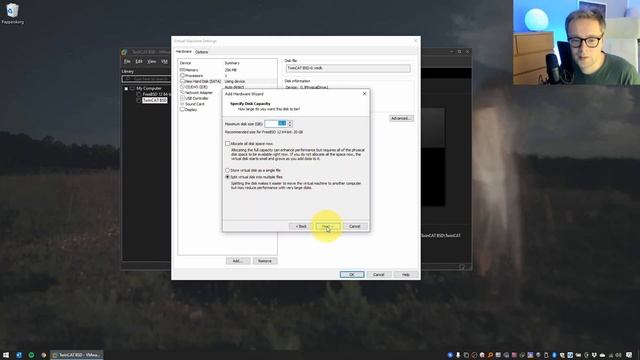This screenshot has height=360, width=640.
Task: Open the View menu in VMware
Action: click(x=151, y=62)
